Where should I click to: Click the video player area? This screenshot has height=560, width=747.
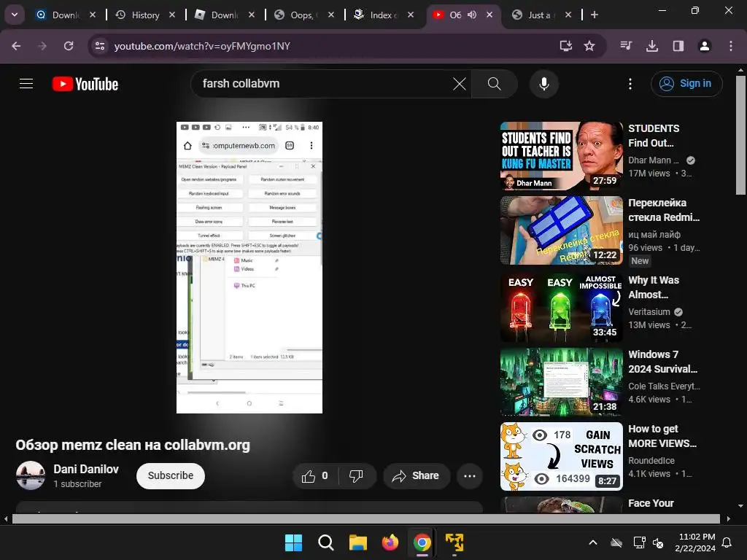(x=249, y=268)
